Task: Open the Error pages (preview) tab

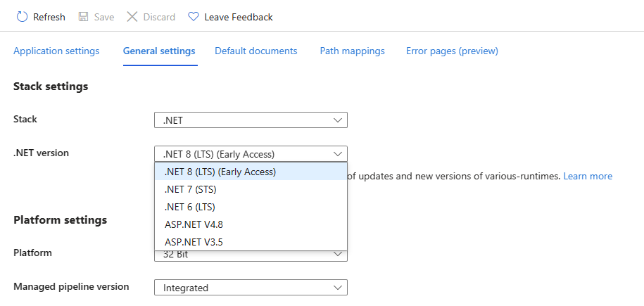Action: coord(452,51)
